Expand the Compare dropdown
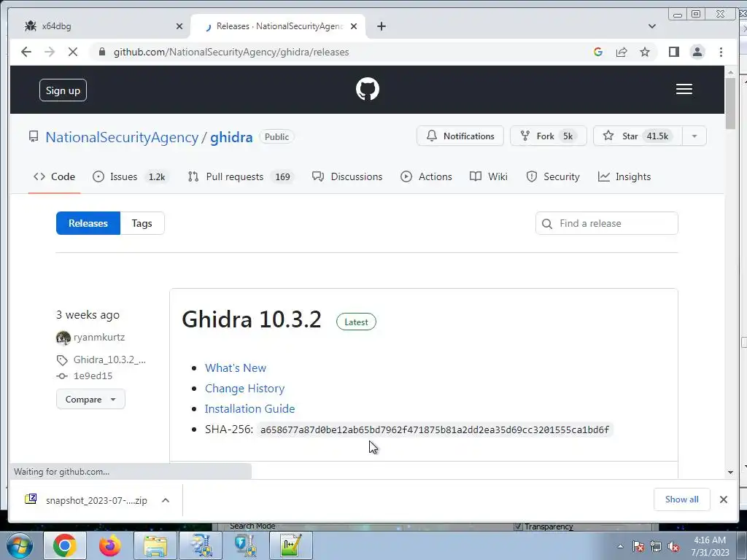 90,399
